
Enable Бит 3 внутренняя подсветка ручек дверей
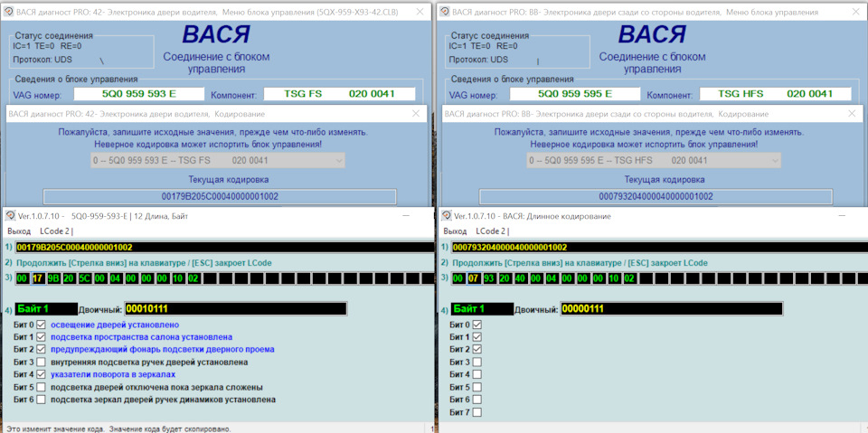coord(41,362)
